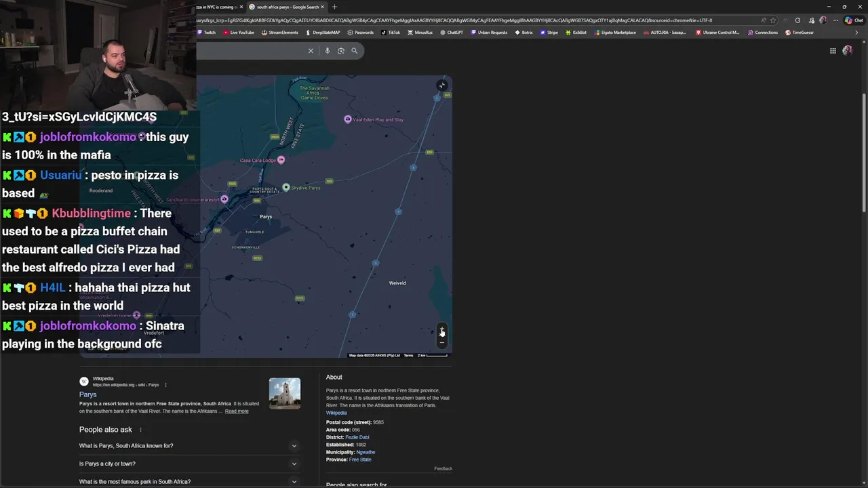This screenshot has height=488, width=868.
Task: Open the Botrix bookmark
Action: pos(524,33)
